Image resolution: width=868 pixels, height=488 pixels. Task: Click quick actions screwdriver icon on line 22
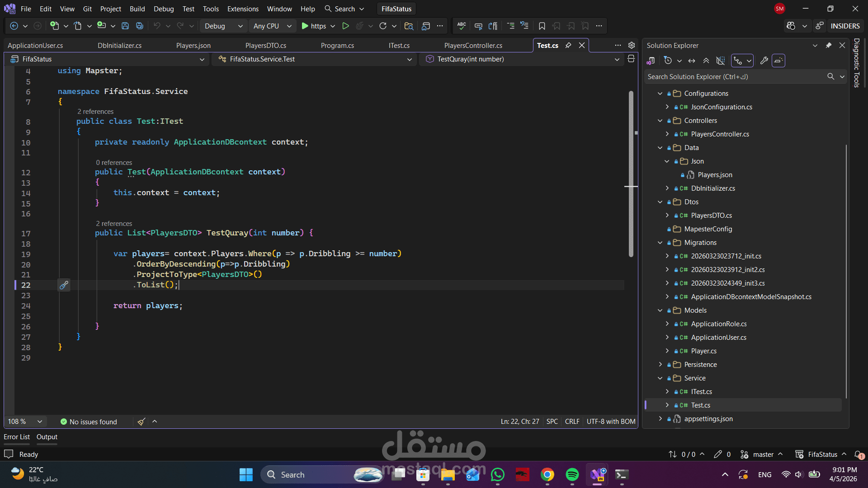[64, 285]
